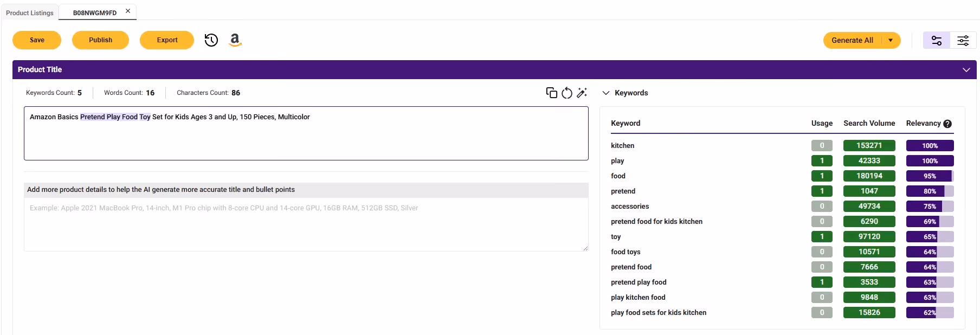Switch to the simple view toggle icon
The height and width of the screenshot is (335, 980).
coord(936,40)
